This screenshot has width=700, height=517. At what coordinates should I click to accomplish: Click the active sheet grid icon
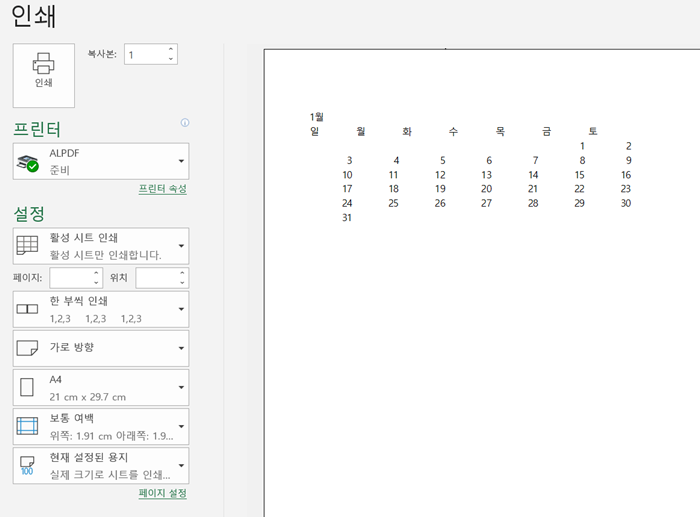27,245
